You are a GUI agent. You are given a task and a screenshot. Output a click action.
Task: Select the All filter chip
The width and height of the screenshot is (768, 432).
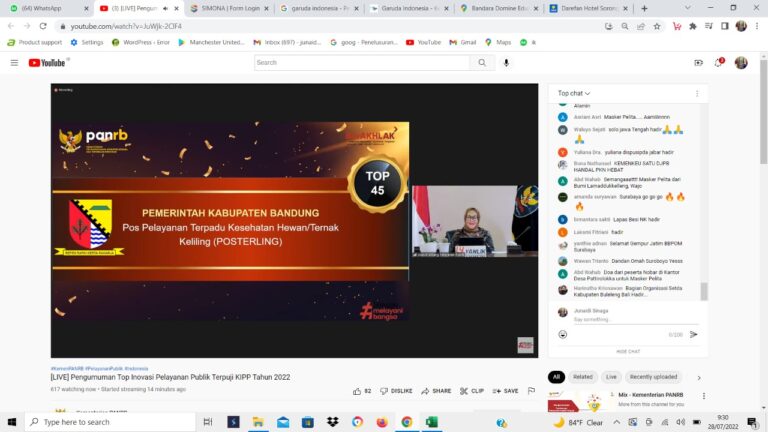click(556, 377)
